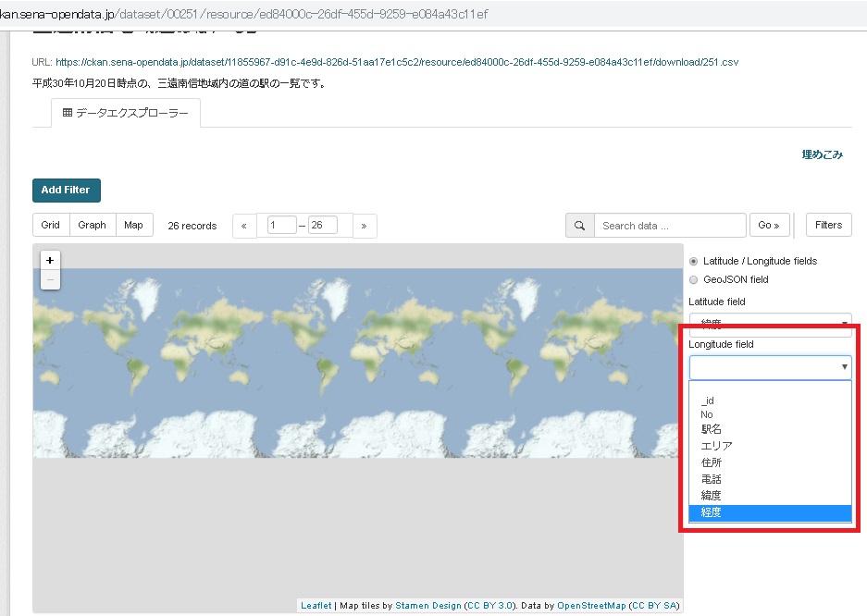
Task: Select Latitude / Longitude fields option
Action: click(x=694, y=262)
